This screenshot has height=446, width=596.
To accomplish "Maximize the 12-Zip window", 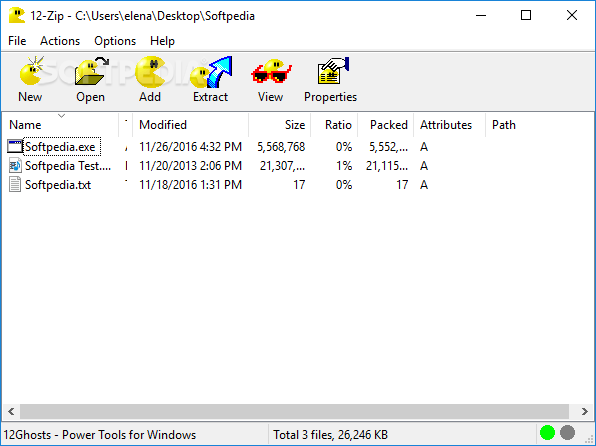I will tap(526, 16).
